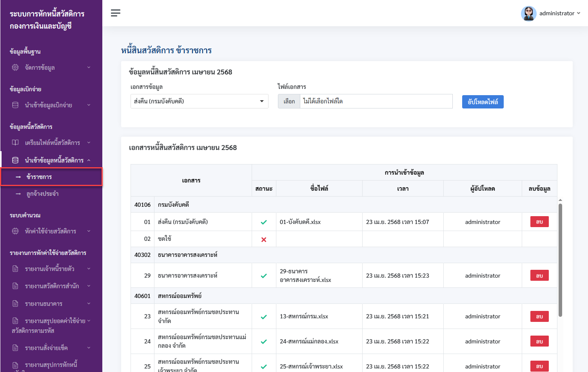This screenshot has height=372, width=588.
Task: Delete the 01-บังคับคดี.xlsx upload with ลบ
Action: pos(539,222)
